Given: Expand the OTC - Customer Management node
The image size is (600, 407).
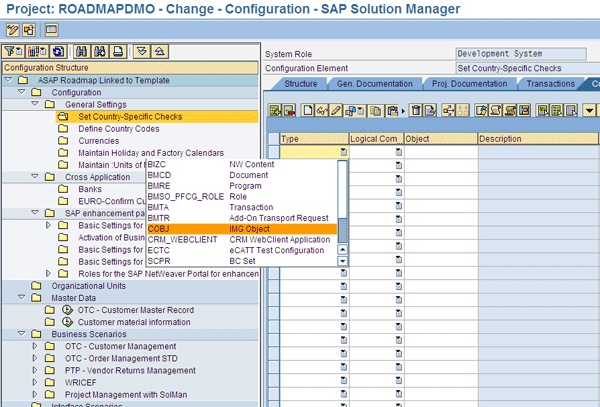Looking at the screenshot, I should 35,346.
